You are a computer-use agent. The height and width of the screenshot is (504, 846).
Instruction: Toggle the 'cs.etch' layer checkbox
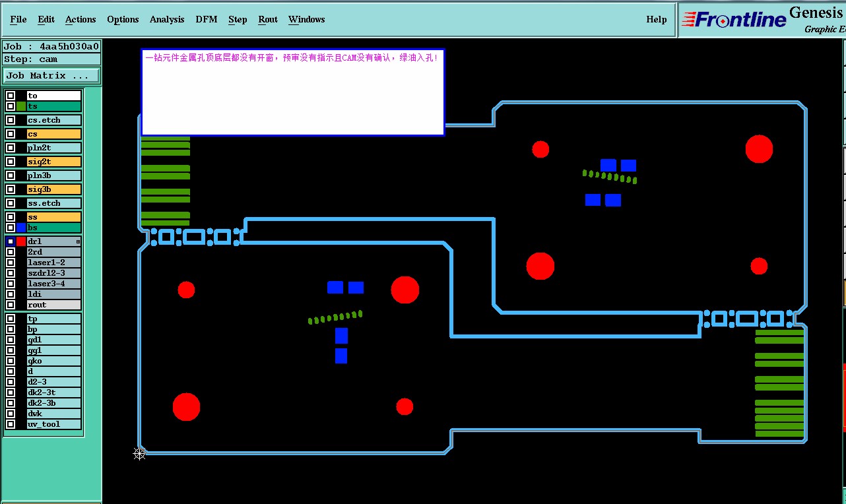[11, 120]
